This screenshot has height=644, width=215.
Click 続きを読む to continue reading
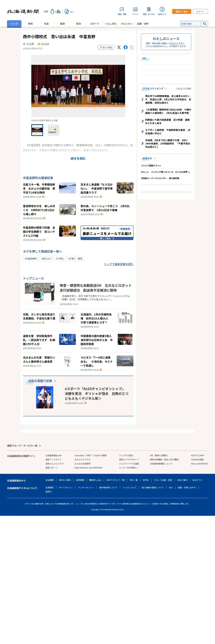click(x=78, y=158)
